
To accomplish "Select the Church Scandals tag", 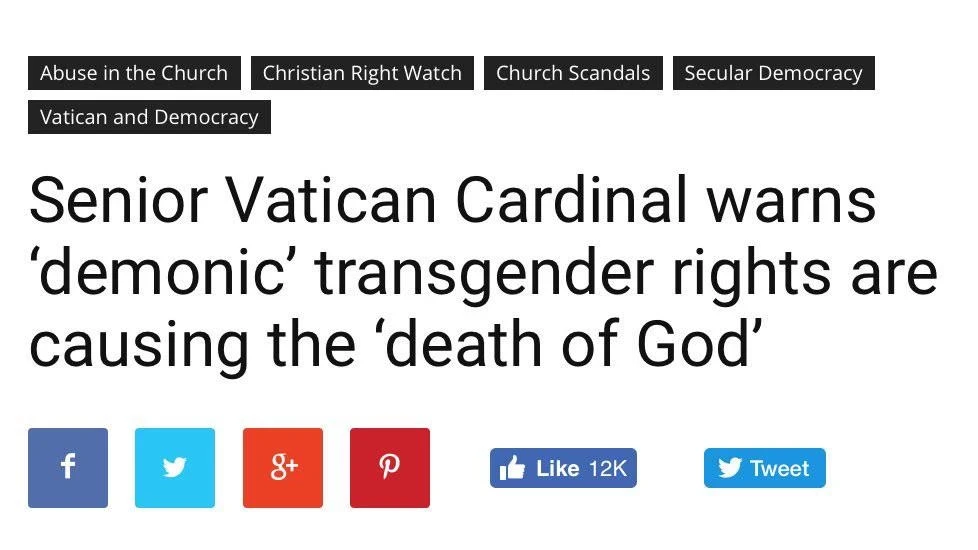I will 573,73.
